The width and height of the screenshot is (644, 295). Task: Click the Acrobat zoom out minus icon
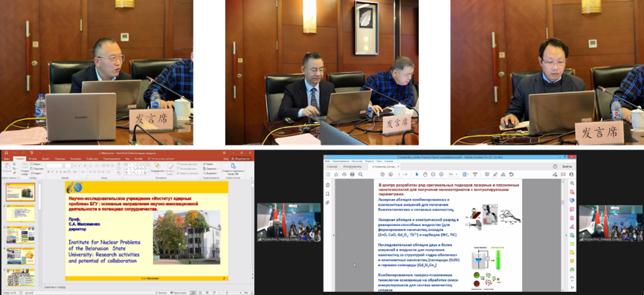click(x=434, y=175)
